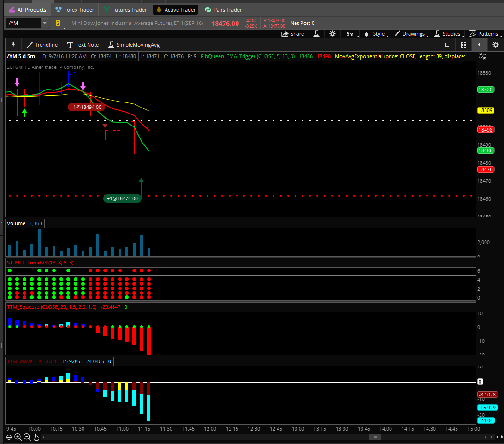
Task: Click the /YM symbol input field
Action: (x=23, y=23)
